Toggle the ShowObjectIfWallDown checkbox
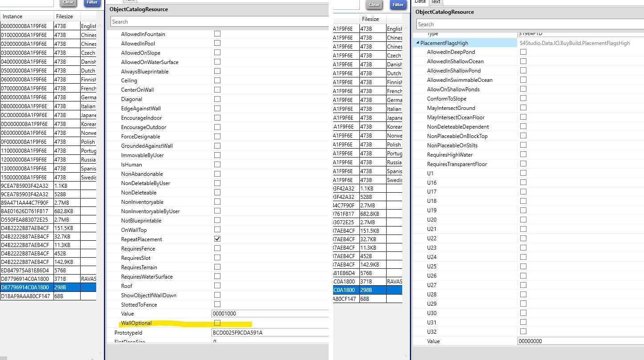The width and height of the screenshot is (644, 360). [217, 295]
